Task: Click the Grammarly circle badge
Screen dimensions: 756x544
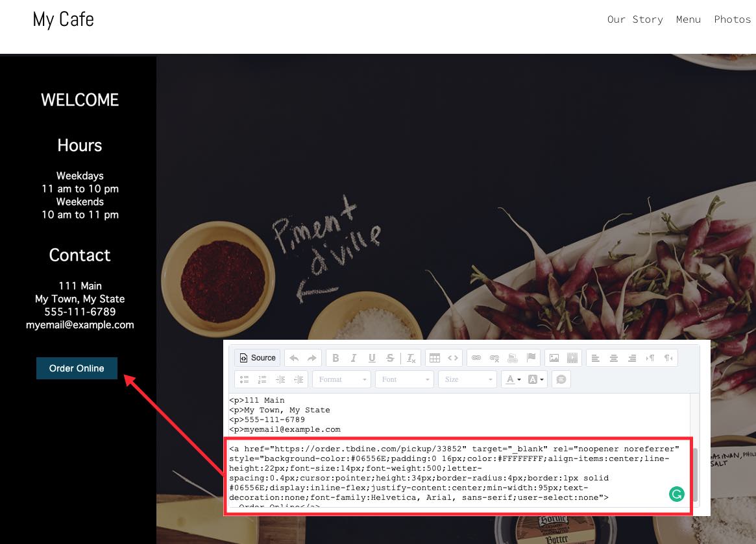Action: (676, 494)
